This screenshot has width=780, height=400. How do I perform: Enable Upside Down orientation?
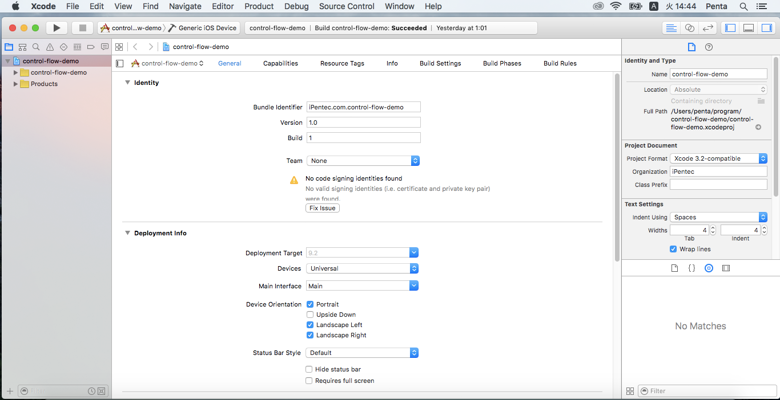point(310,314)
